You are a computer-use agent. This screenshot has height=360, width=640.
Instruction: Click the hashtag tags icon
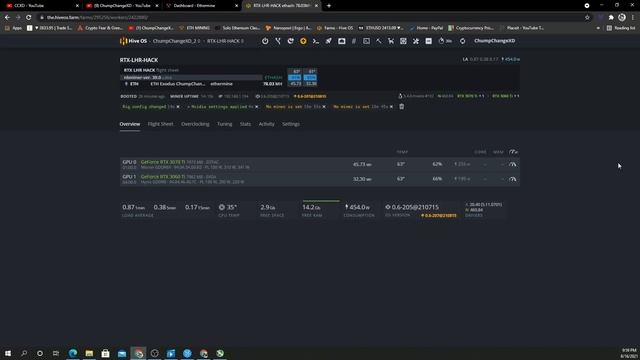[x=354, y=41]
